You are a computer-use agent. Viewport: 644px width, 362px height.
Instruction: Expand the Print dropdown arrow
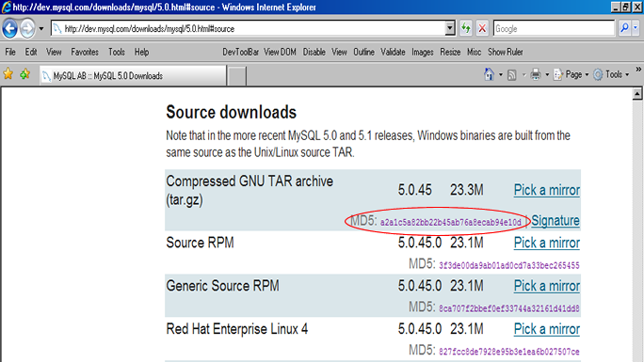[547, 74]
